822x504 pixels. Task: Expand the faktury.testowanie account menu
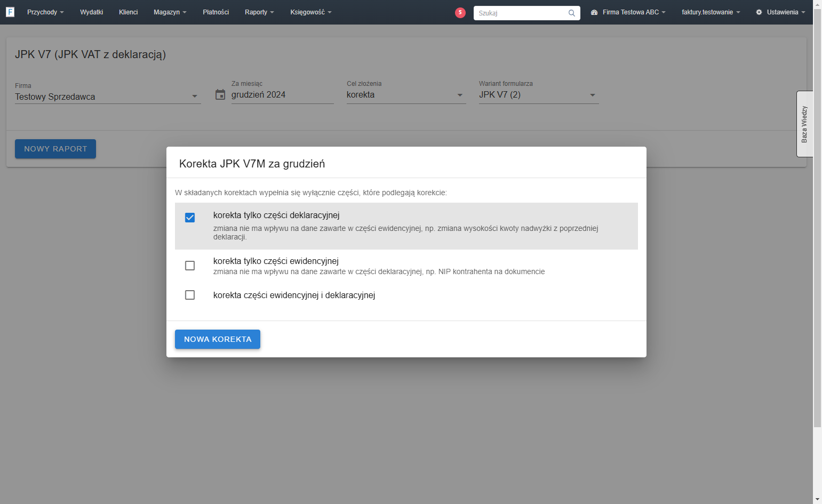(711, 12)
